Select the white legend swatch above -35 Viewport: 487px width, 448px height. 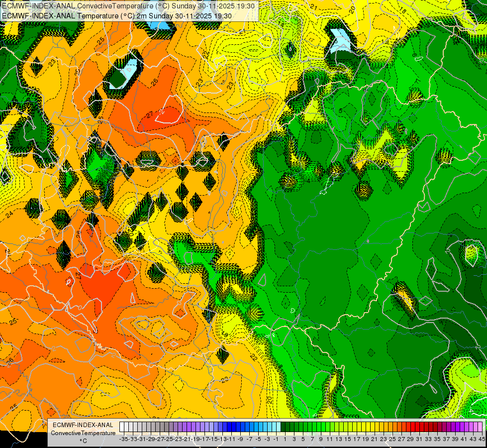click(122, 427)
